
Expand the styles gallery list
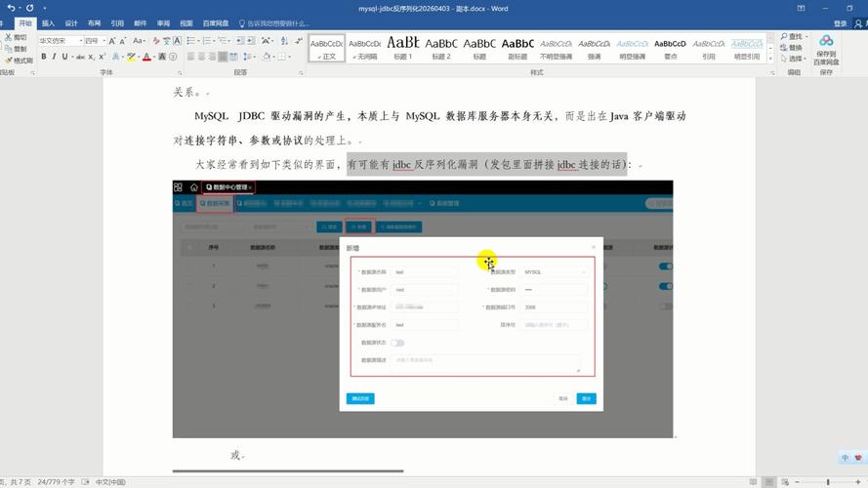pos(770,59)
